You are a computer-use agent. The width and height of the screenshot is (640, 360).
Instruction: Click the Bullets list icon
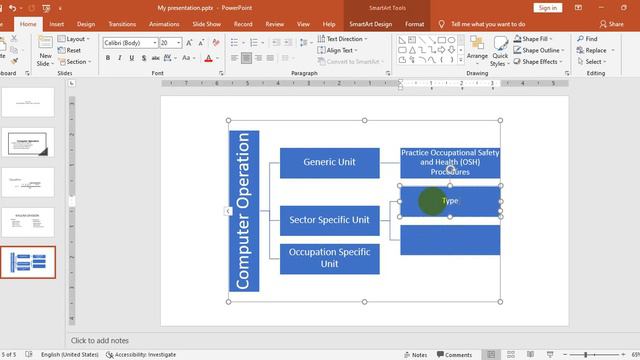[234, 42]
